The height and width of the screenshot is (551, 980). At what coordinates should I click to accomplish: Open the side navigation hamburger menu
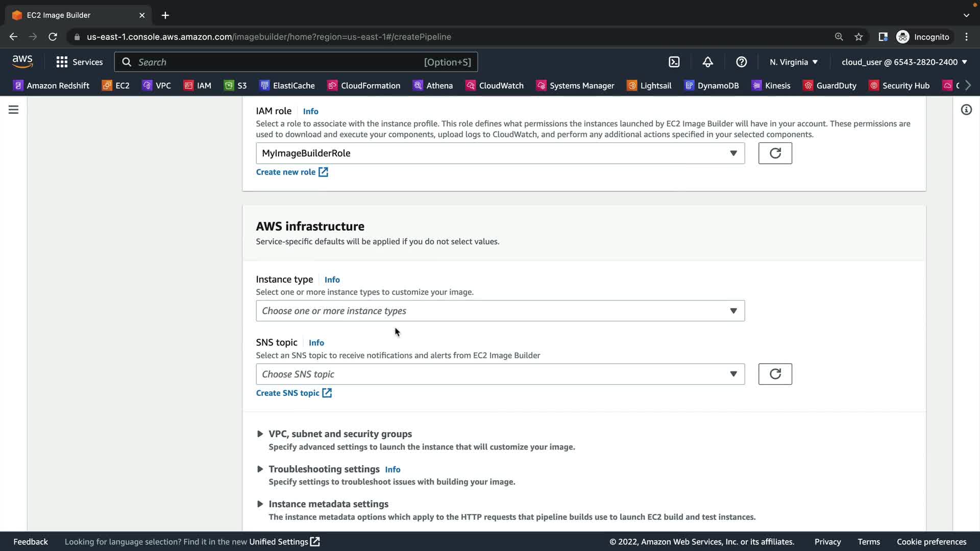[14, 110]
